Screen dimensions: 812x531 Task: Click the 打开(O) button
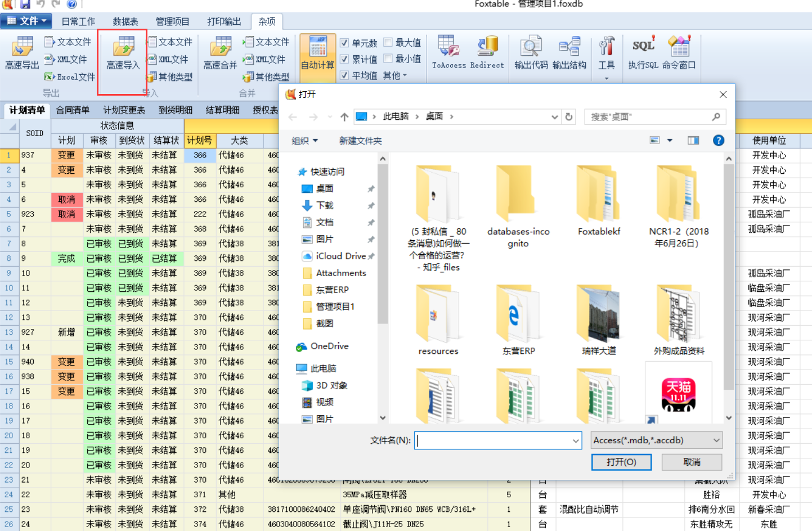[x=621, y=462]
